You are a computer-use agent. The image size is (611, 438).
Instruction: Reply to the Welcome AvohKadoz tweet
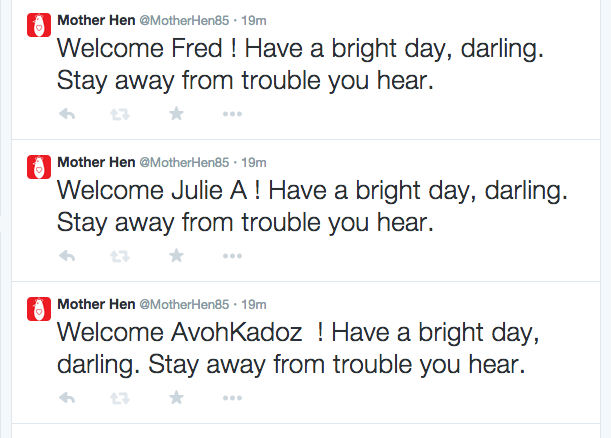pos(68,398)
